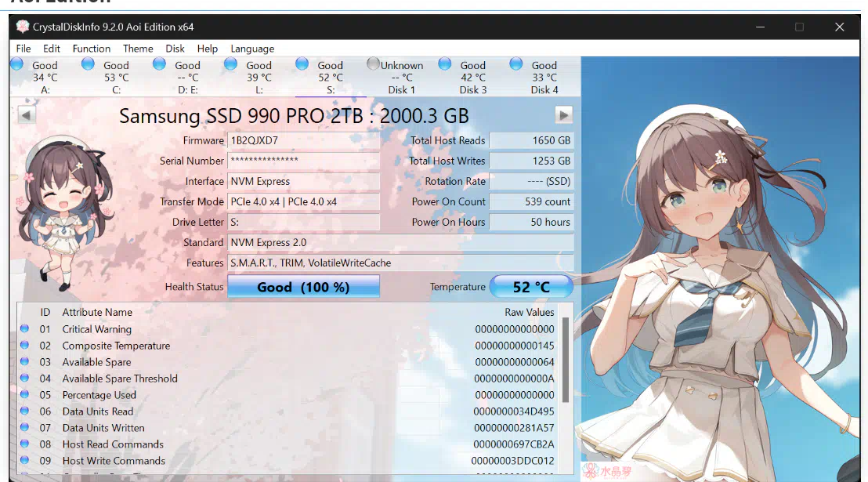Click the Data Units Written status indicator

pos(24,427)
